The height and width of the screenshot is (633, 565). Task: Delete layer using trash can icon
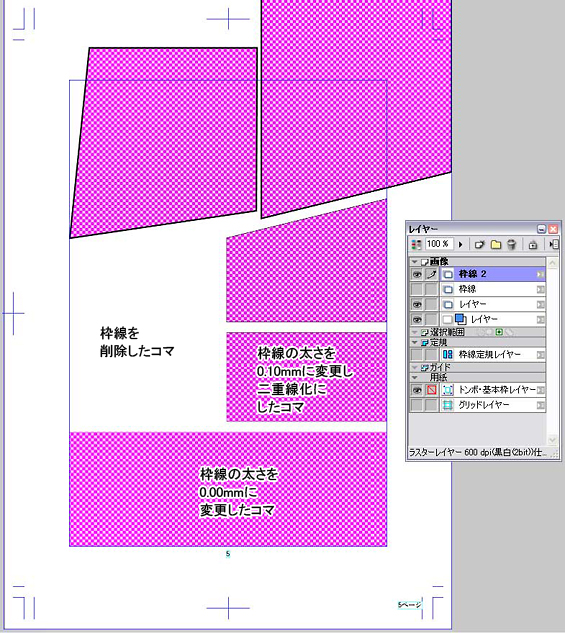(511, 244)
